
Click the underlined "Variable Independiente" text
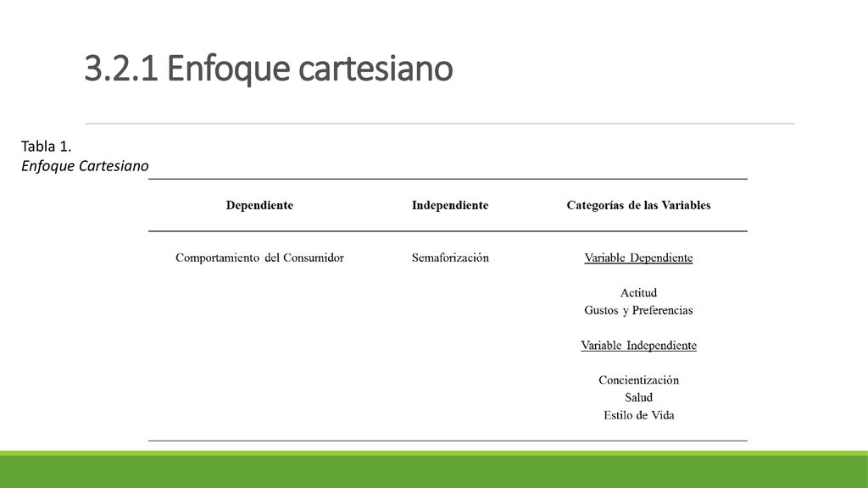pyautogui.click(x=638, y=346)
